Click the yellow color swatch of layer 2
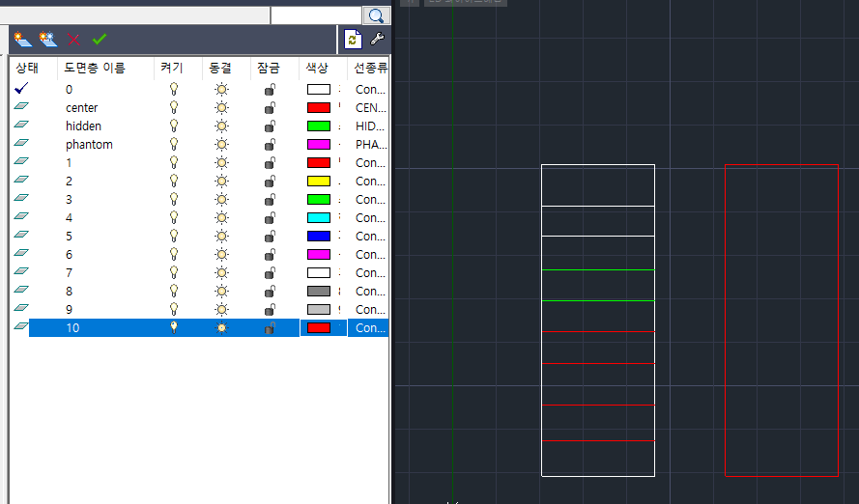This screenshot has width=859, height=504. [x=319, y=181]
